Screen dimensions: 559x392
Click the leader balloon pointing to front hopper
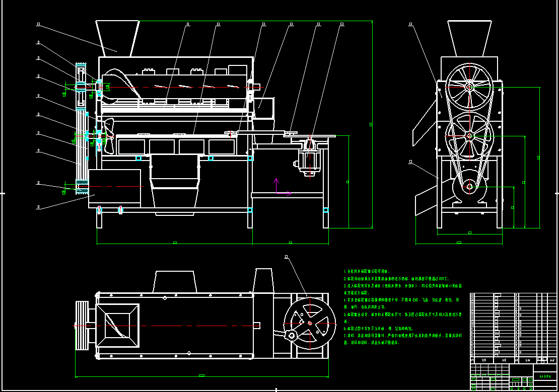[x=38, y=24]
